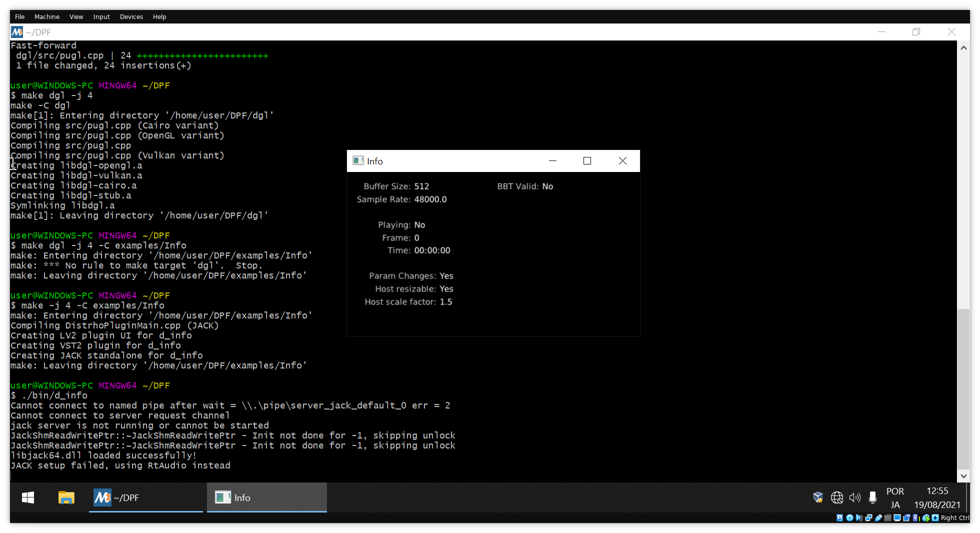Open the Machine menu
This screenshot has width=980, height=533.
[46, 16]
